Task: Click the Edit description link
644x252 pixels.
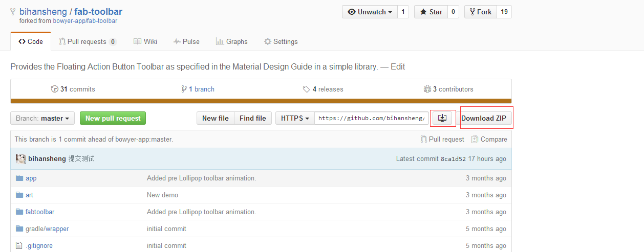Action: [x=398, y=66]
